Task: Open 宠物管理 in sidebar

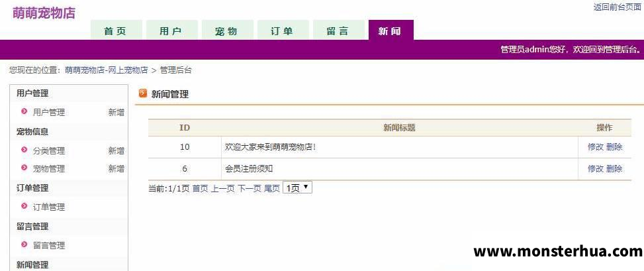Action: 49,168
